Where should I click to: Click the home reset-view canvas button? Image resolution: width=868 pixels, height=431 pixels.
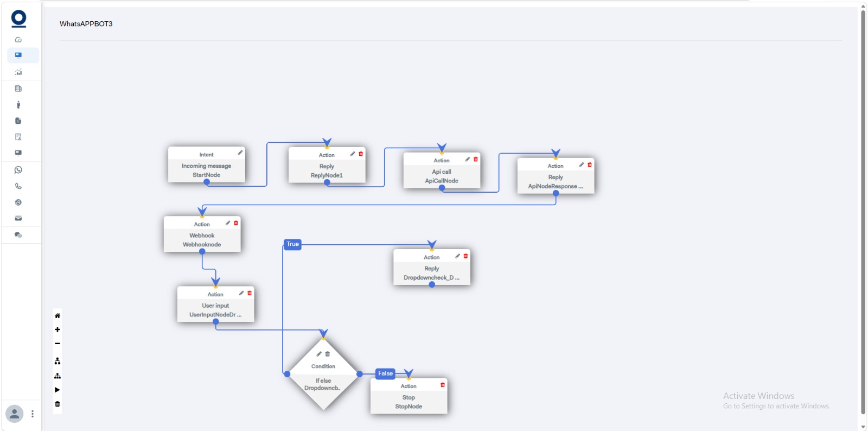tap(58, 315)
